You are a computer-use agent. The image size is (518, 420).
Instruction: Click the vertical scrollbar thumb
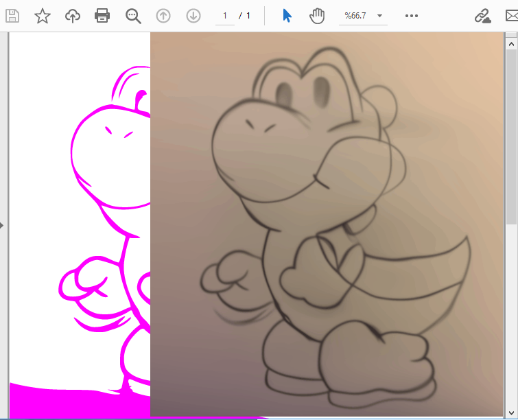point(511,137)
